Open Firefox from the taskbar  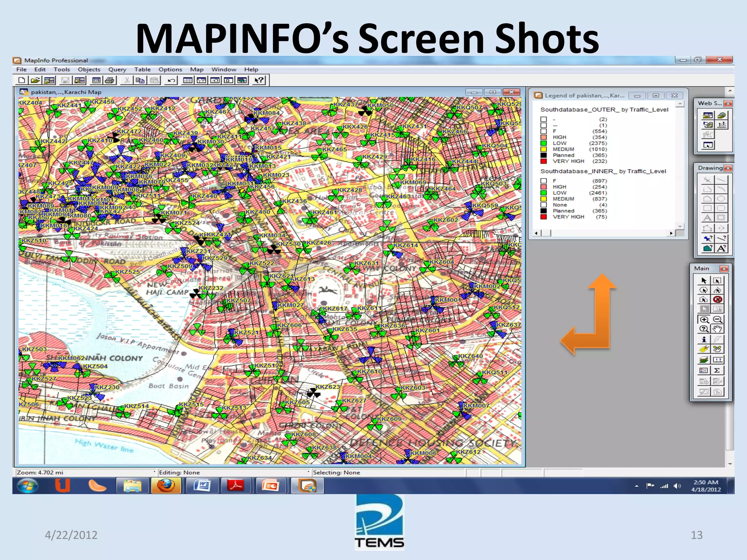pos(166,486)
